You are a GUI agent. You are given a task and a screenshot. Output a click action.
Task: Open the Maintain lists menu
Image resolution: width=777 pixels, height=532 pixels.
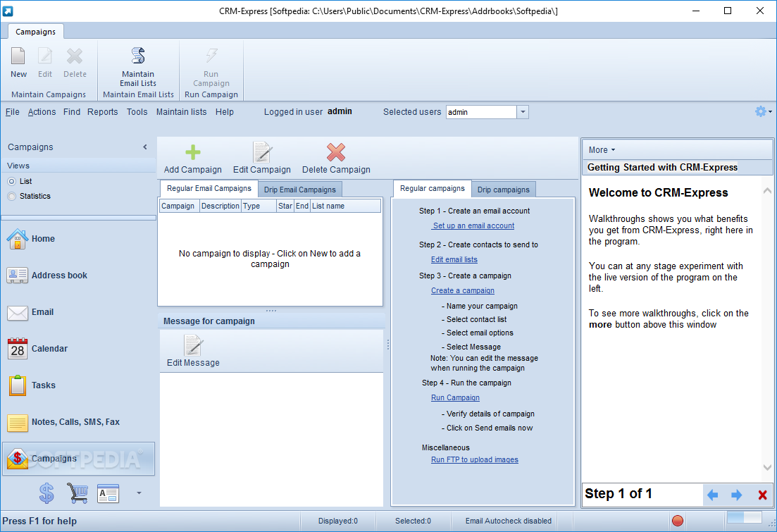(x=181, y=112)
